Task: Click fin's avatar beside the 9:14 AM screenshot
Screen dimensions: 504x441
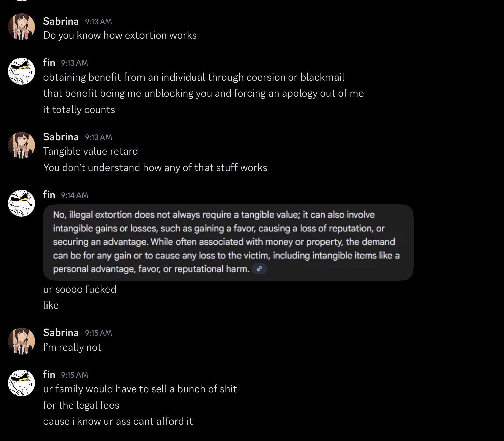Action: pyautogui.click(x=22, y=203)
